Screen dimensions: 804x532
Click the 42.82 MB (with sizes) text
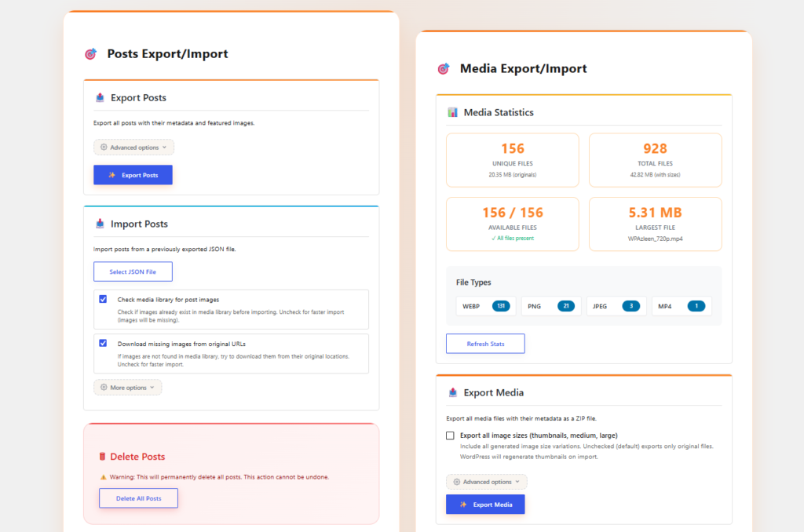[656, 175]
